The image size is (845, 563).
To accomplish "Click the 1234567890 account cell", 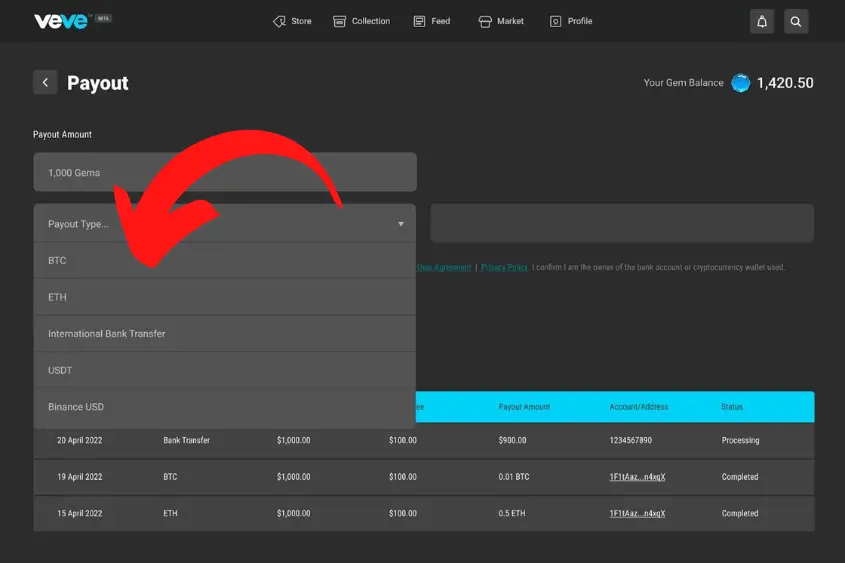I will [x=631, y=440].
